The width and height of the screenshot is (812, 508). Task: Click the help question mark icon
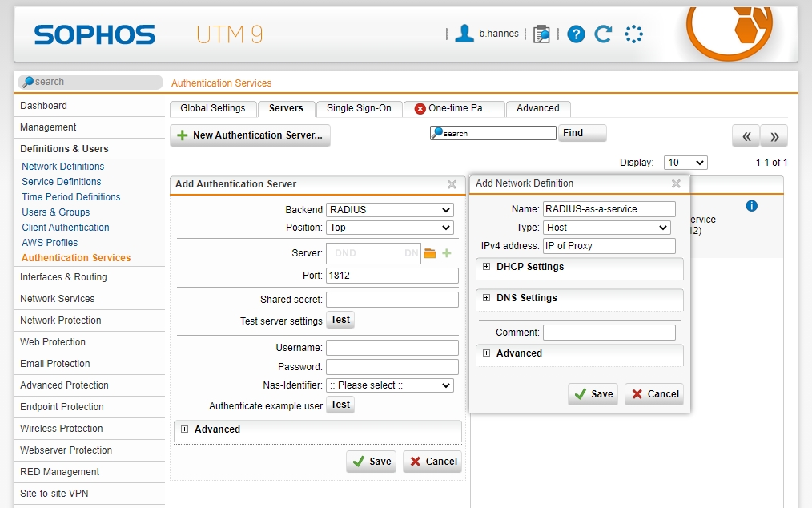tap(576, 34)
